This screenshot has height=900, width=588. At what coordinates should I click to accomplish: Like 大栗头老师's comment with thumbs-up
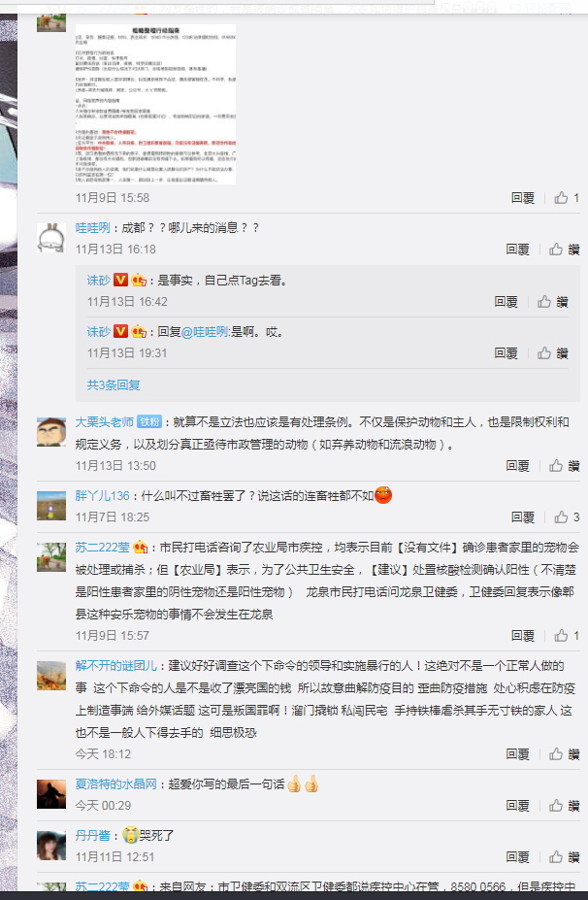(x=564, y=465)
